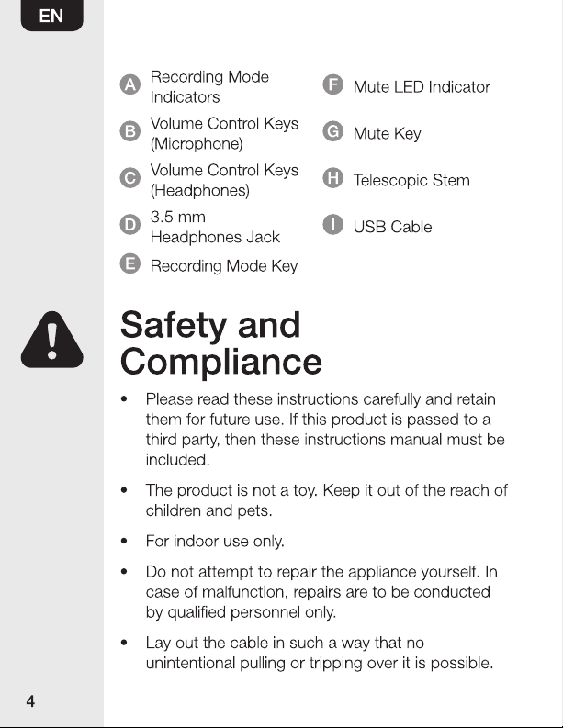
Task: Select the USB Cable label
Action: [392, 227]
